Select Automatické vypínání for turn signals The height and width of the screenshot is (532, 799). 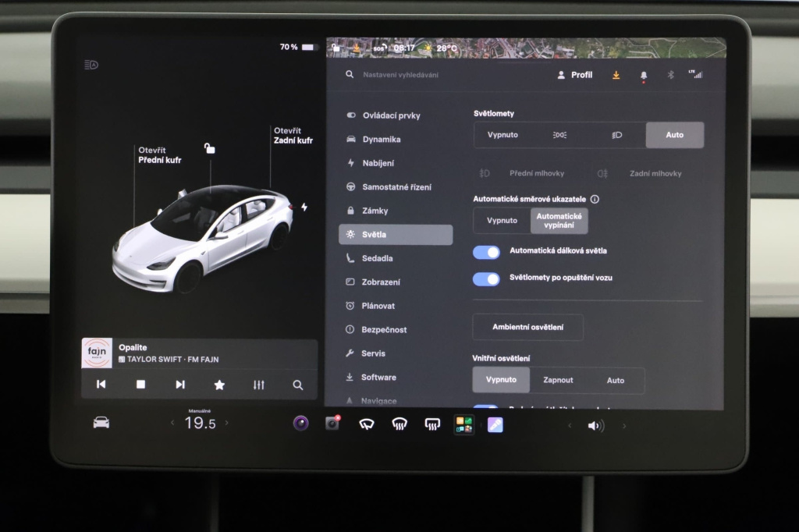(559, 221)
